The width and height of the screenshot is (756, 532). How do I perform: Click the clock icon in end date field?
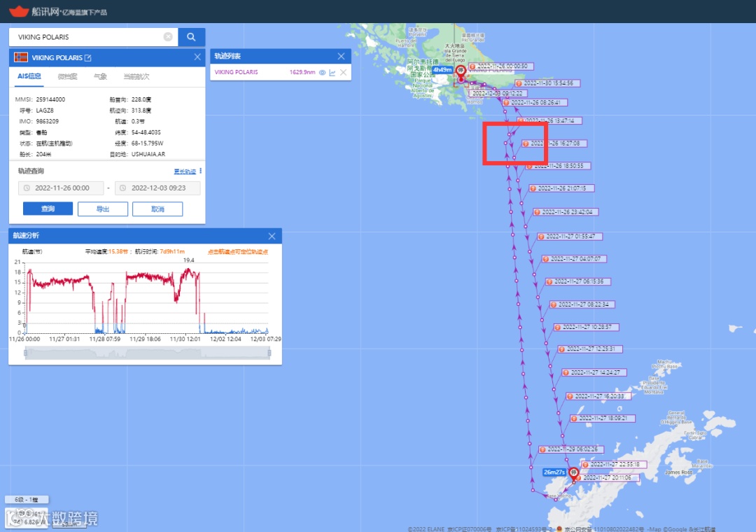click(123, 188)
